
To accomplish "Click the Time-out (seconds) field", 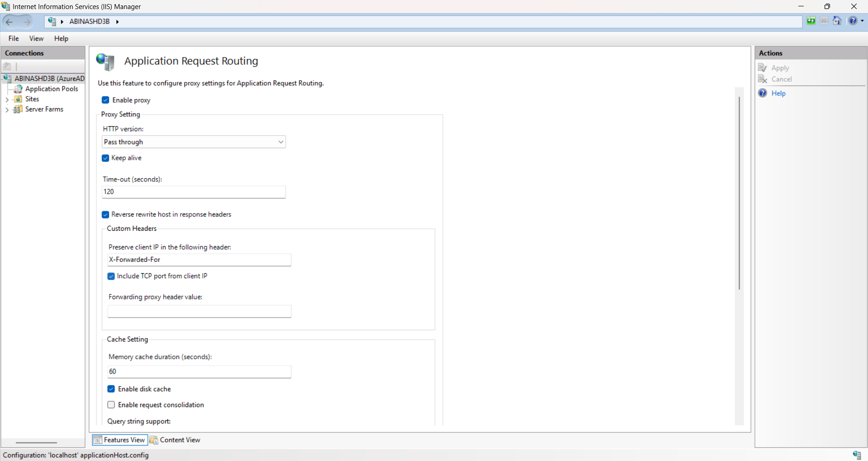I will click(x=194, y=192).
